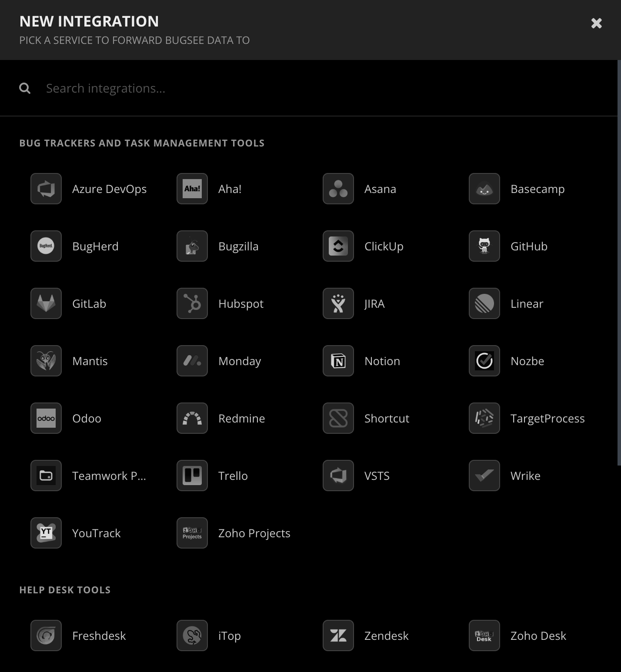
Task: Open the BugHerd icon
Action: pyautogui.click(x=46, y=246)
